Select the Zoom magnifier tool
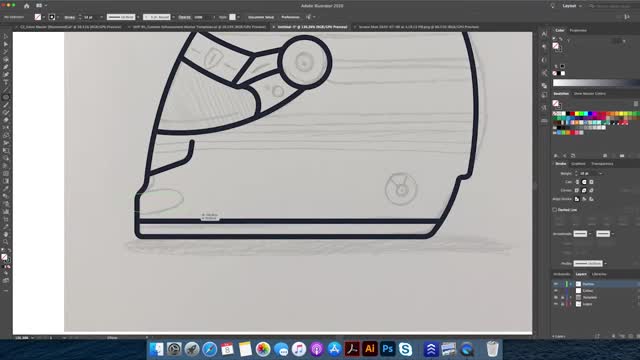The image size is (640, 360). coord(6,242)
